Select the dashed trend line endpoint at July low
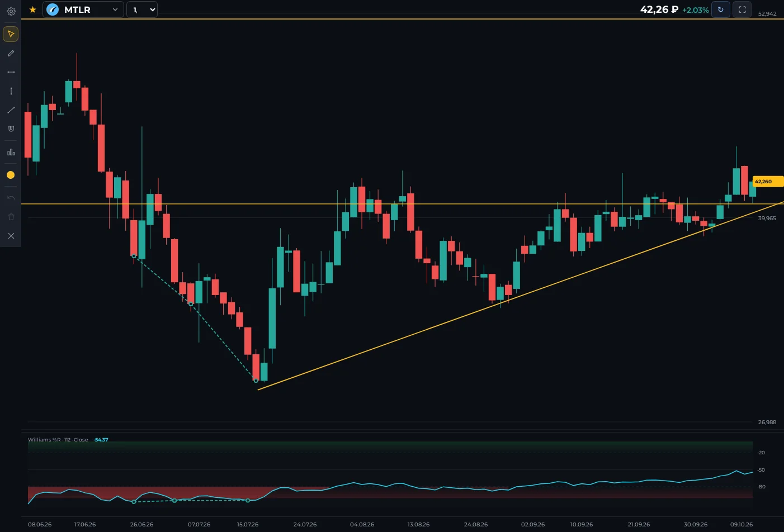784x532 pixels. click(256, 381)
